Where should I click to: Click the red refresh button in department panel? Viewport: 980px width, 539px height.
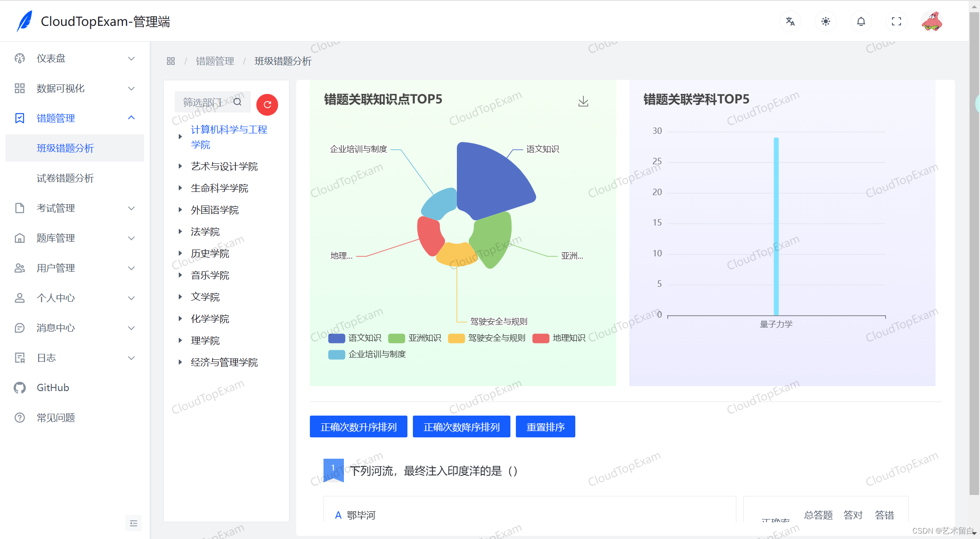pos(267,104)
